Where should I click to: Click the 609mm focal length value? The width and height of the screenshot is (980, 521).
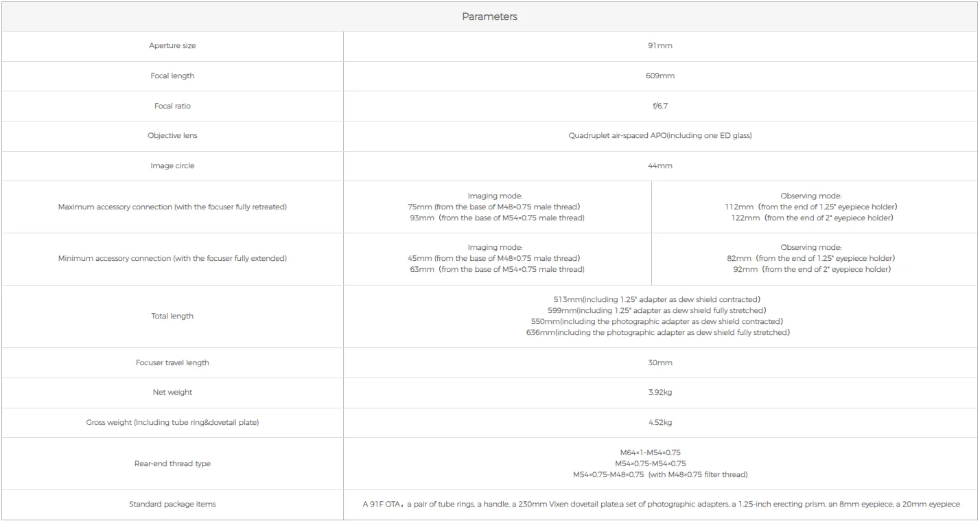click(660, 76)
